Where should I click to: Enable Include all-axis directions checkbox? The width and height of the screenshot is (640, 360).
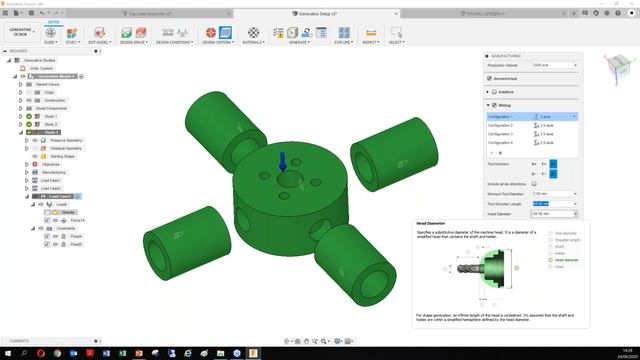click(534, 184)
